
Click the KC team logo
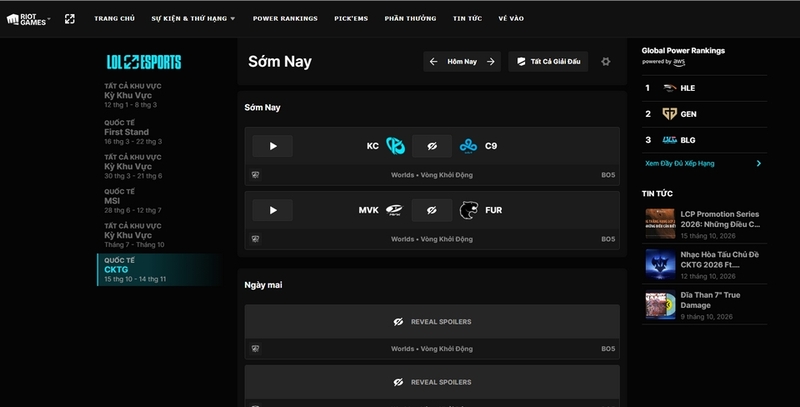point(395,146)
